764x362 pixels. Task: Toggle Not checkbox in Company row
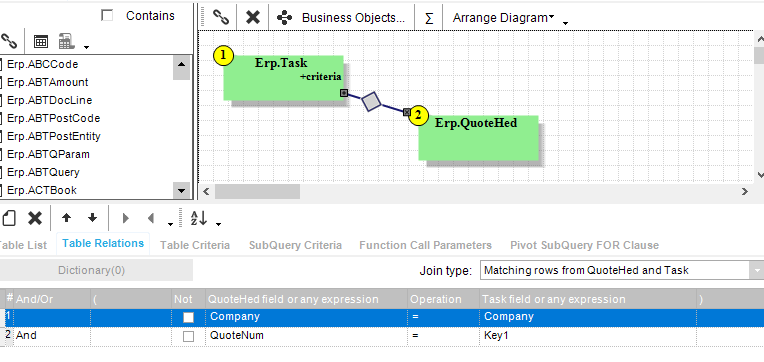pos(188,318)
